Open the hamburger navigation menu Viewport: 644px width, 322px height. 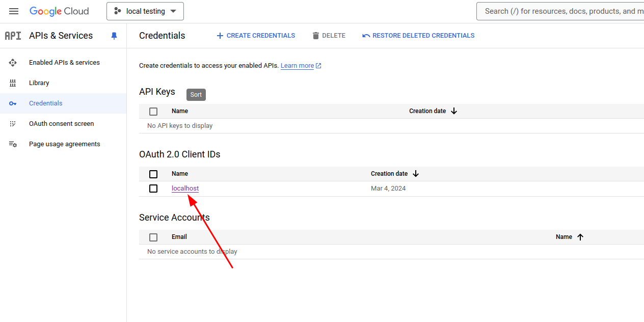tap(14, 11)
